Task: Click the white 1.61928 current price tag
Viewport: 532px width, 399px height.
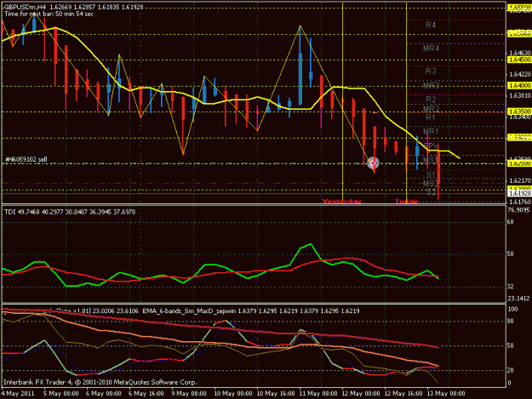Action: pyautogui.click(x=519, y=193)
